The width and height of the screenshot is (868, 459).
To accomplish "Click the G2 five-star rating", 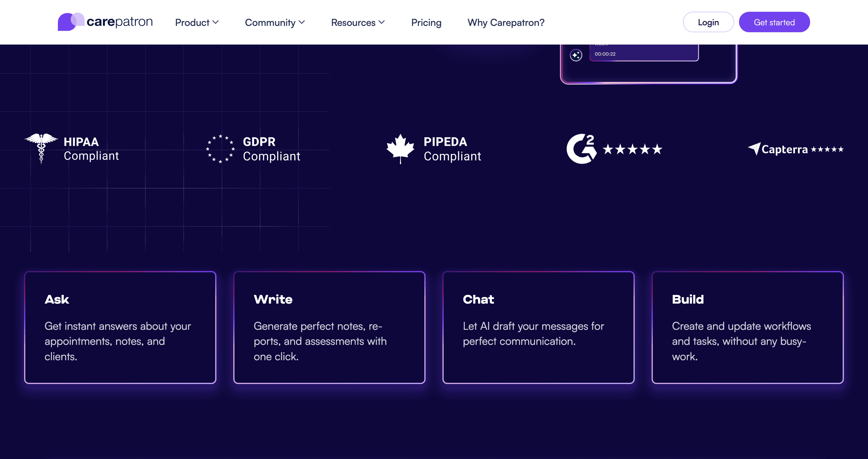I will (x=632, y=149).
